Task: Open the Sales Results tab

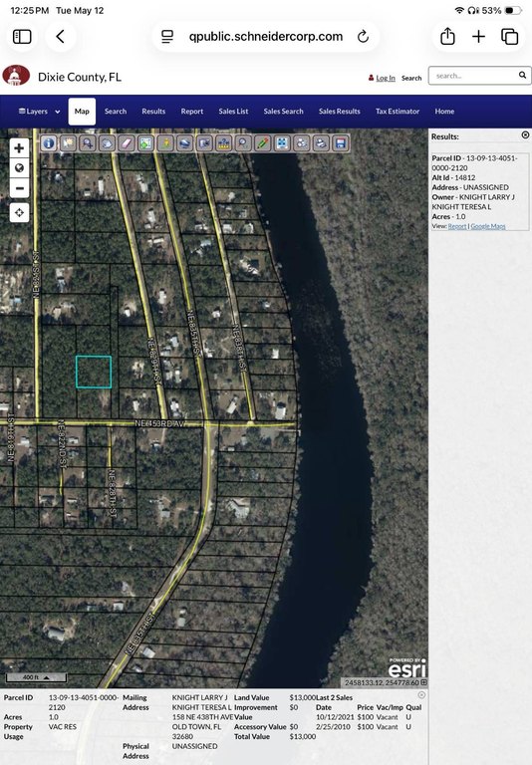Action: click(339, 112)
